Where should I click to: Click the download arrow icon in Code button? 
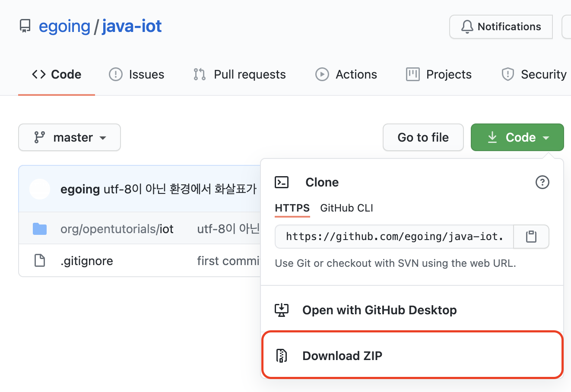point(492,137)
